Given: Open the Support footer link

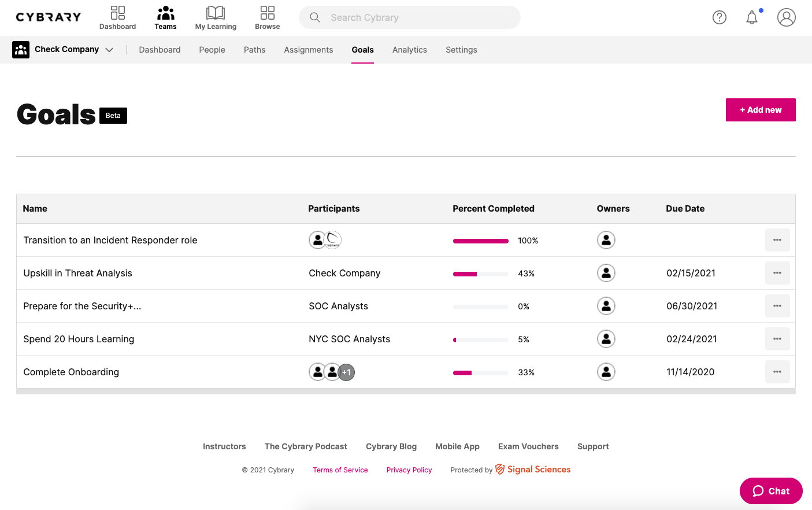Looking at the screenshot, I should (x=593, y=446).
